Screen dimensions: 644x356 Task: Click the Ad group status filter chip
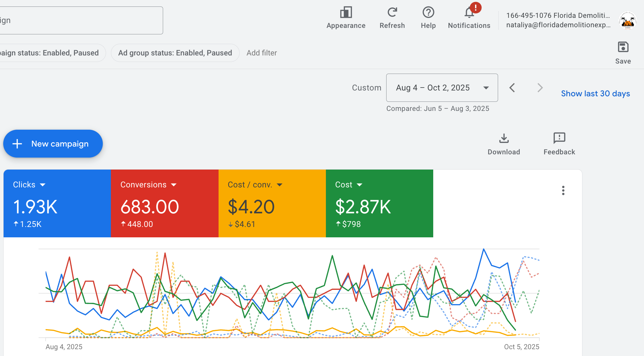pos(175,53)
